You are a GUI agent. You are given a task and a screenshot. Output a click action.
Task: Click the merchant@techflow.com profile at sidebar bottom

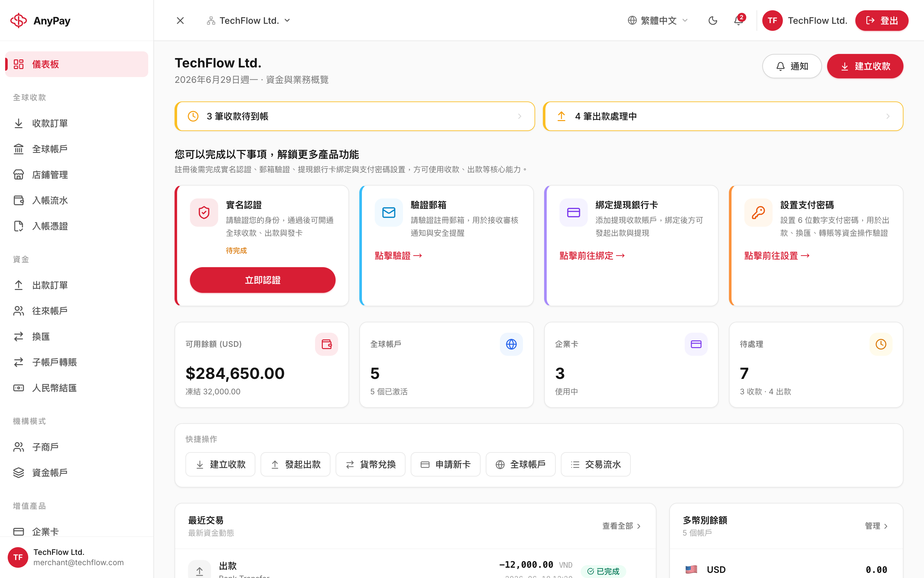(76, 557)
